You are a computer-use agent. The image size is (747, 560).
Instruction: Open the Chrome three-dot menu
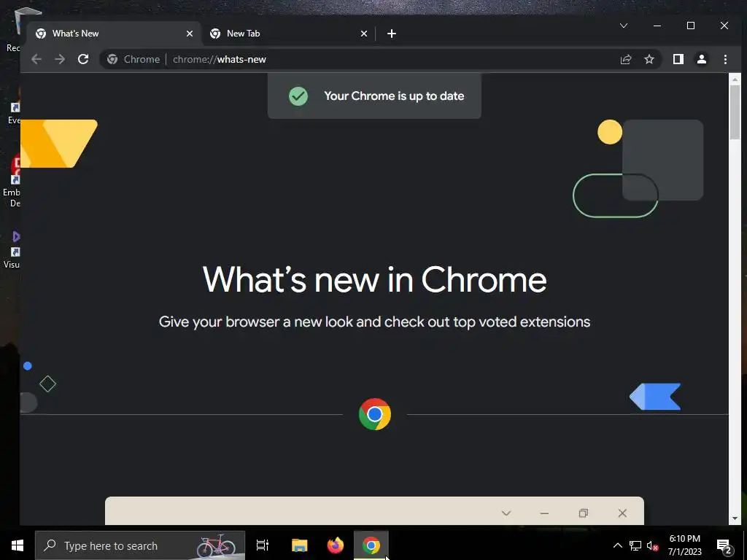click(x=725, y=59)
